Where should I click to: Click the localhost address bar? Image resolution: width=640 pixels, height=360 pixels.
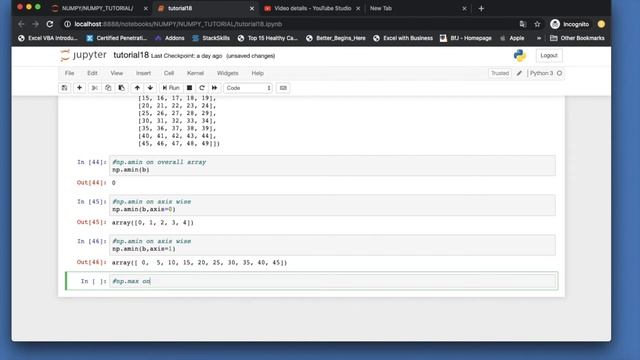[x=290, y=24]
